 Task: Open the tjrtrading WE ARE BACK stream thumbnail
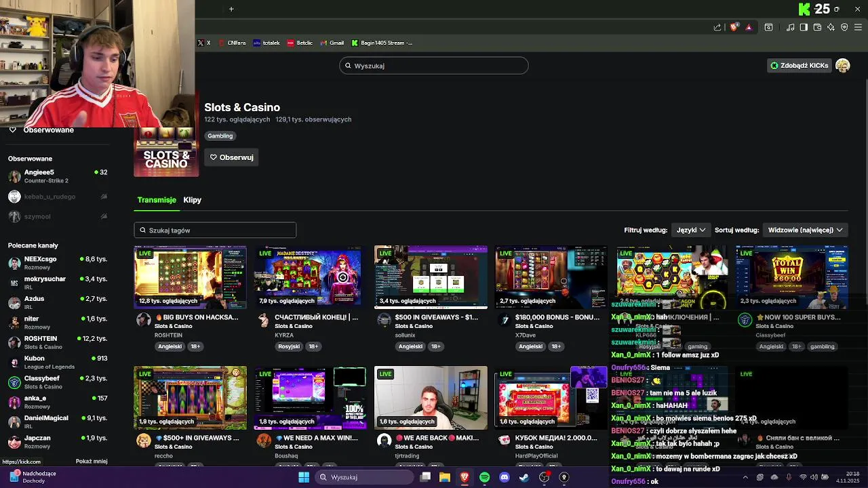431,398
